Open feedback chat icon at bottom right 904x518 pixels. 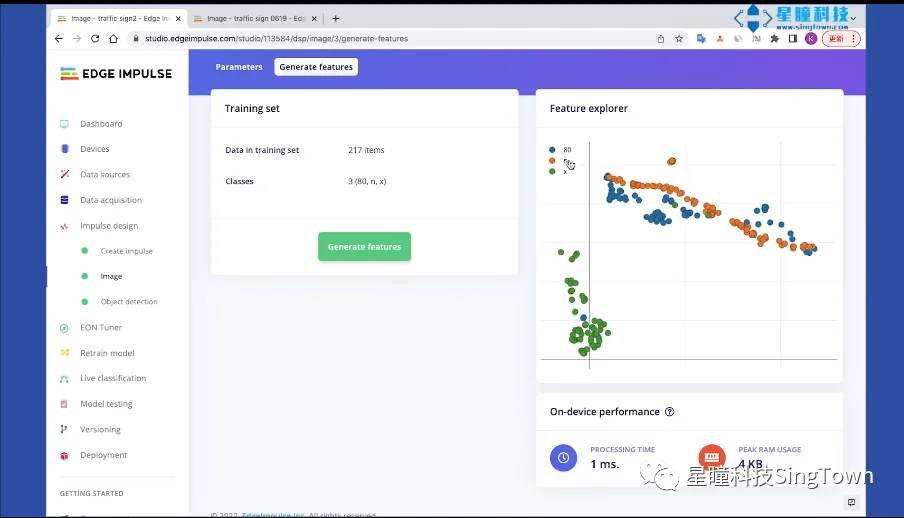coord(852,502)
